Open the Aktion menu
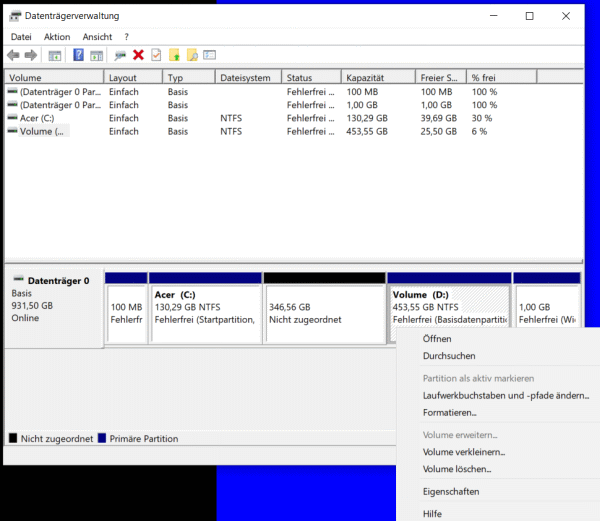The height and width of the screenshot is (521, 600). pyautogui.click(x=57, y=37)
